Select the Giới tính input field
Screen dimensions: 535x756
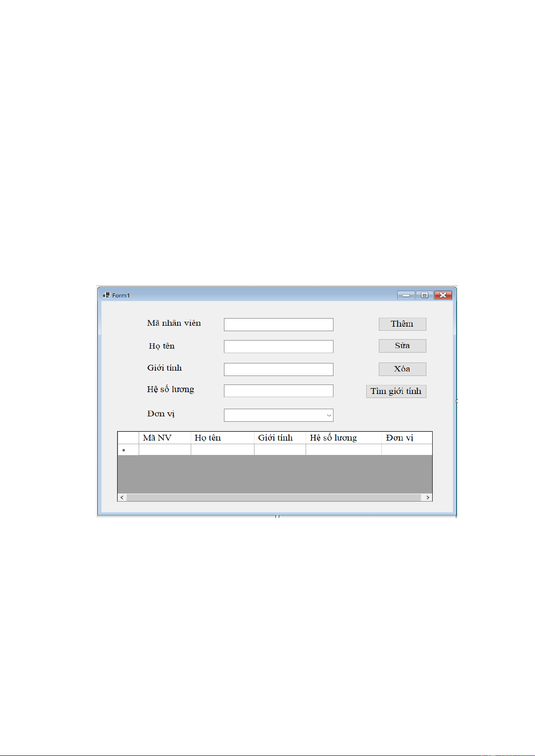point(278,369)
